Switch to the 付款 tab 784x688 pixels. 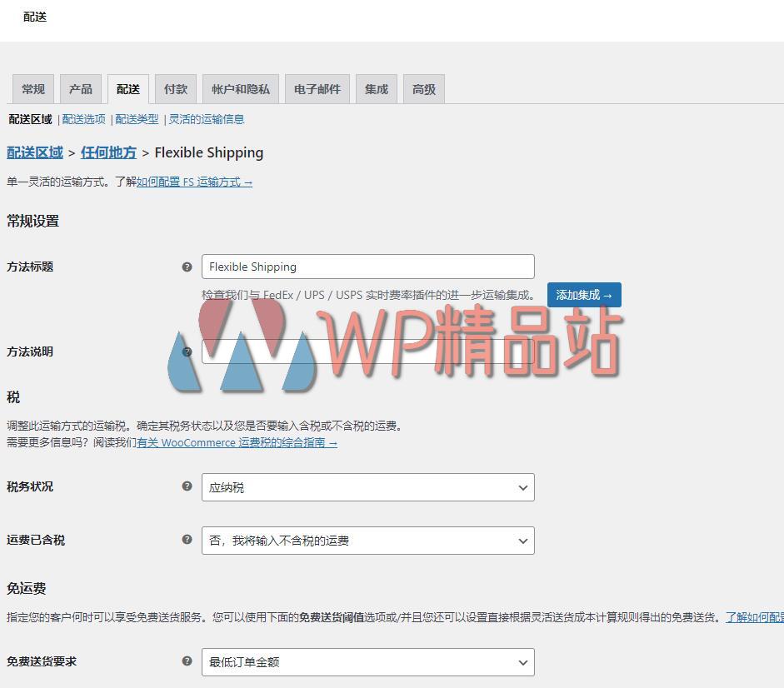175,88
